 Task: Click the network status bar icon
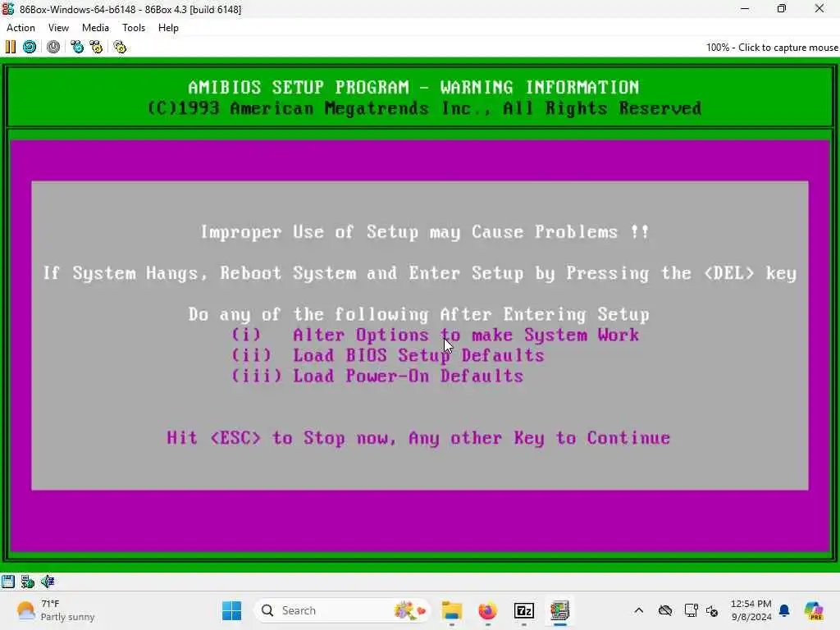tap(27, 582)
